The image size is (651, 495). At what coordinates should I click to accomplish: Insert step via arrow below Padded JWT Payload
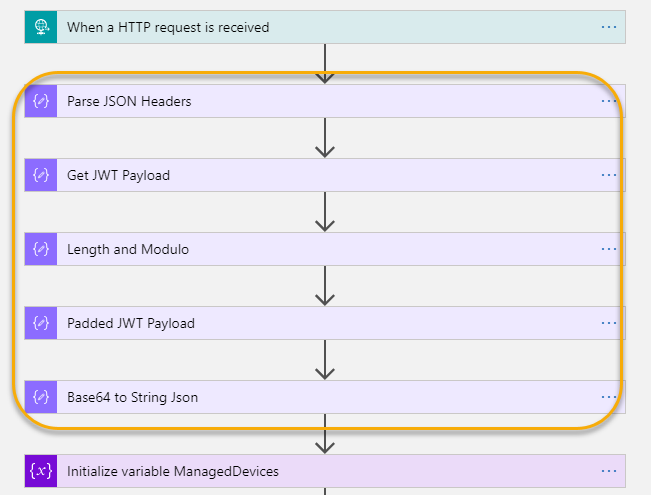[325, 360]
